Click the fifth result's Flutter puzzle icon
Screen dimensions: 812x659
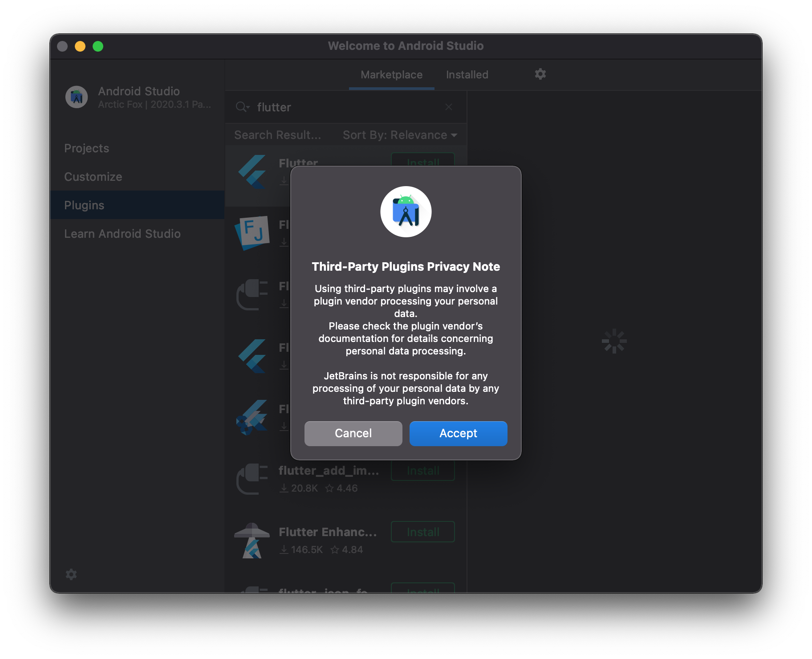pos(252,418)
